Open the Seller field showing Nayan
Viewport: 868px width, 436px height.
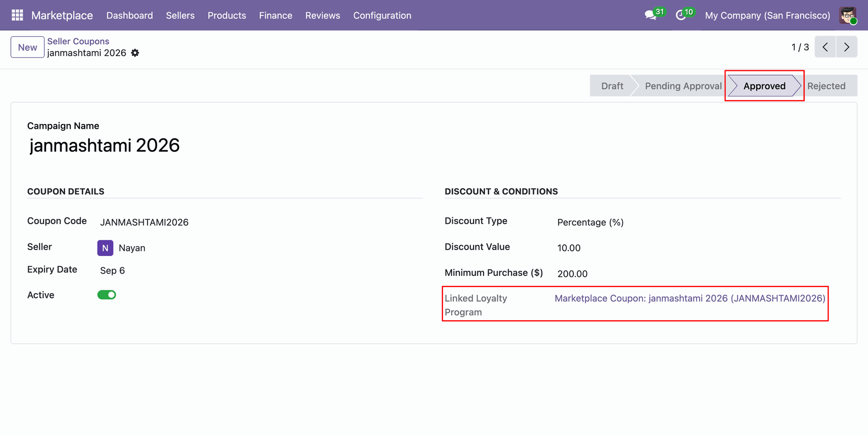click(x=132, y=248)
